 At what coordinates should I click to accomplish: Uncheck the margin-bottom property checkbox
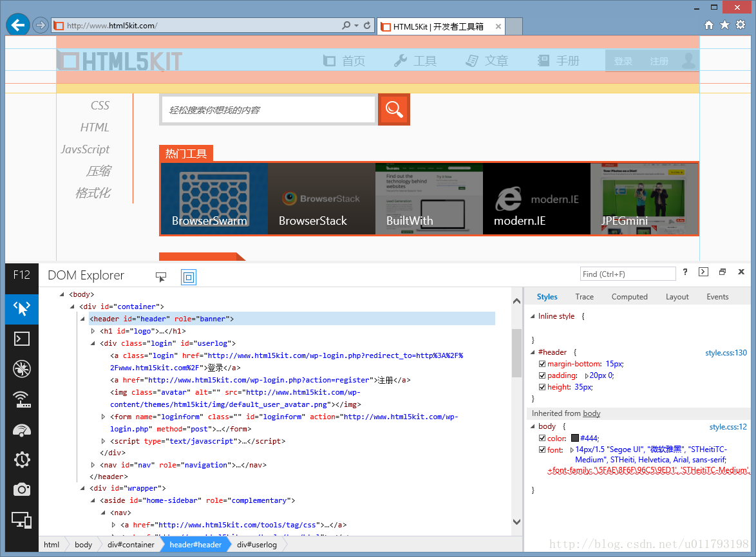[542, 364]
